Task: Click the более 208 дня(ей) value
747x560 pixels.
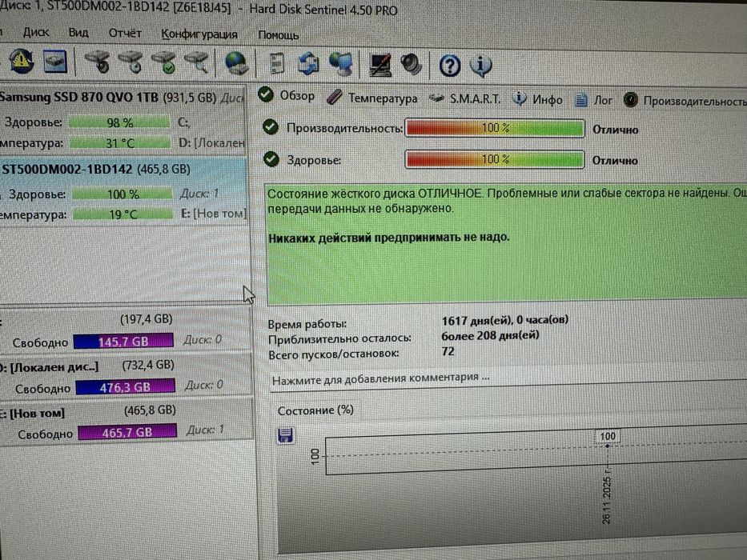Action: coord(490,336)
